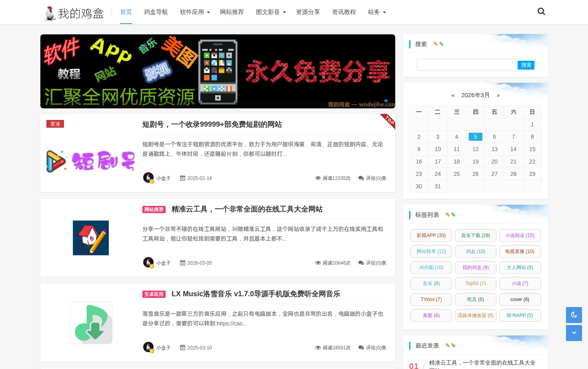588x369 pixels.
Task: Click author avatar on LX Music post
Action: point(148,347)
